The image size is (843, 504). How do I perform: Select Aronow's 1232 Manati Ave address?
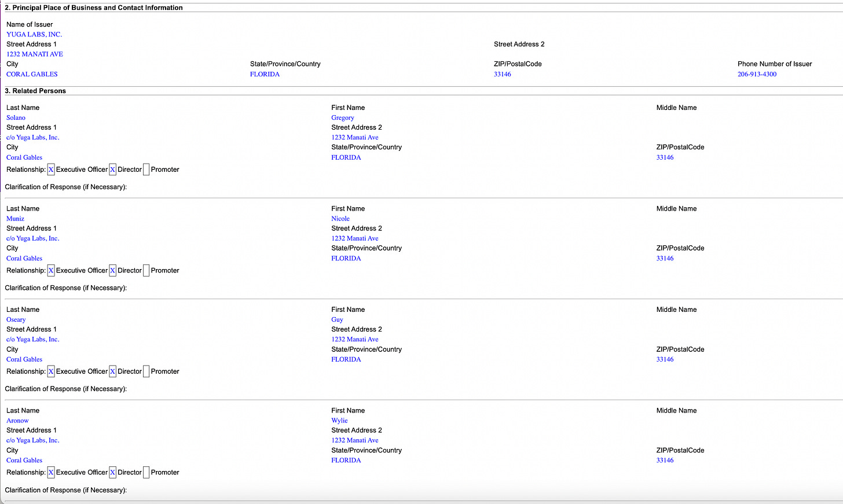coord(355,440)
